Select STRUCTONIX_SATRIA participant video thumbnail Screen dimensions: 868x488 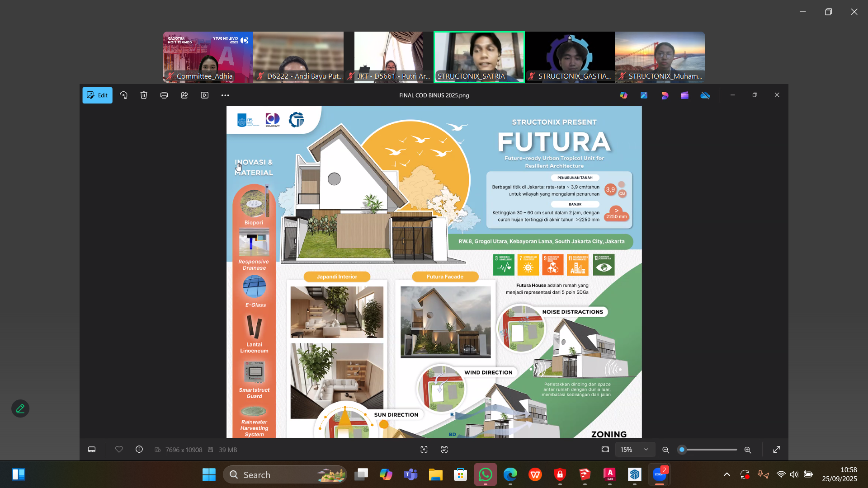pyautogui.click(x=479, y=57)
